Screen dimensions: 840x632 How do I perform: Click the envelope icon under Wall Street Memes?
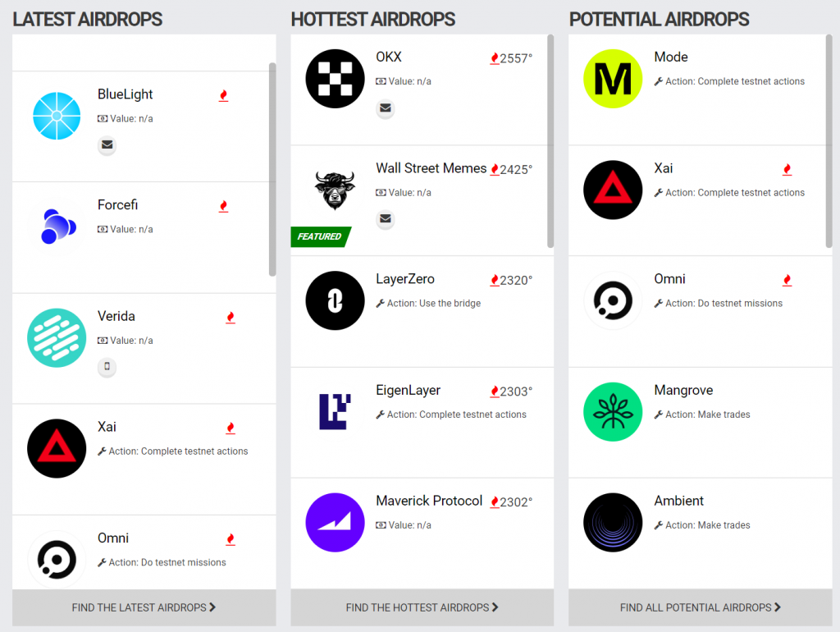386,219
